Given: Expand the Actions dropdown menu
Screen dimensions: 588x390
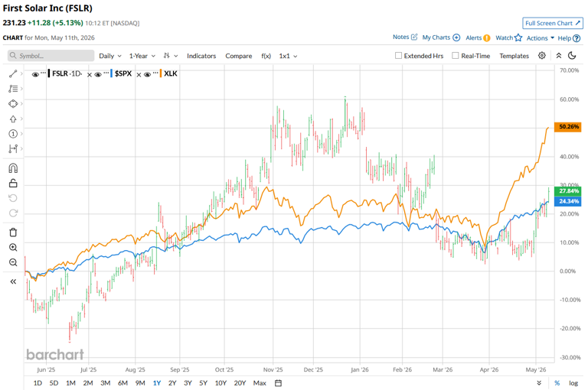Looking at the screenshot, I should 540,37.
